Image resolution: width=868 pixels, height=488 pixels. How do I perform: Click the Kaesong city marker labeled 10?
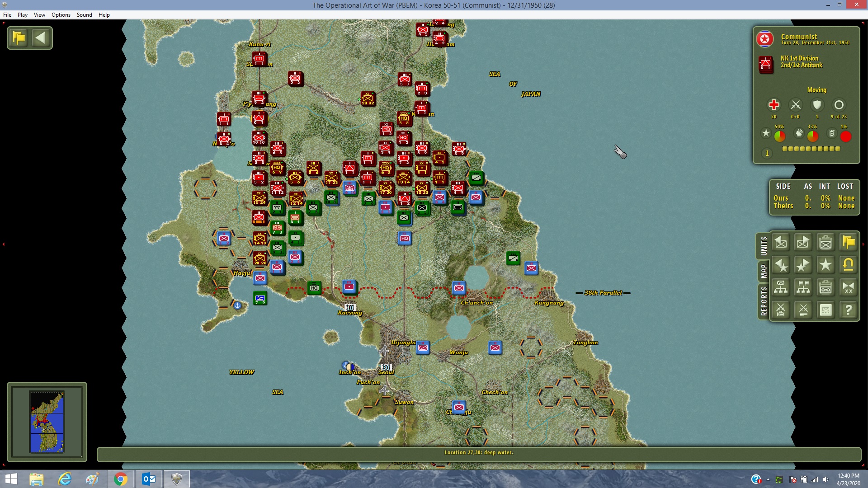[x=350, y=308]
